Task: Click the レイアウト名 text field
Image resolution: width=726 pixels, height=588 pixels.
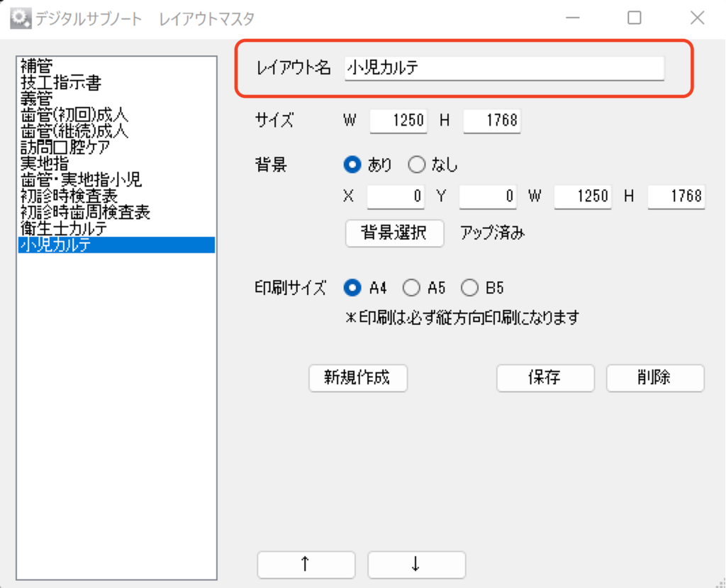Action: pos(504,68)
